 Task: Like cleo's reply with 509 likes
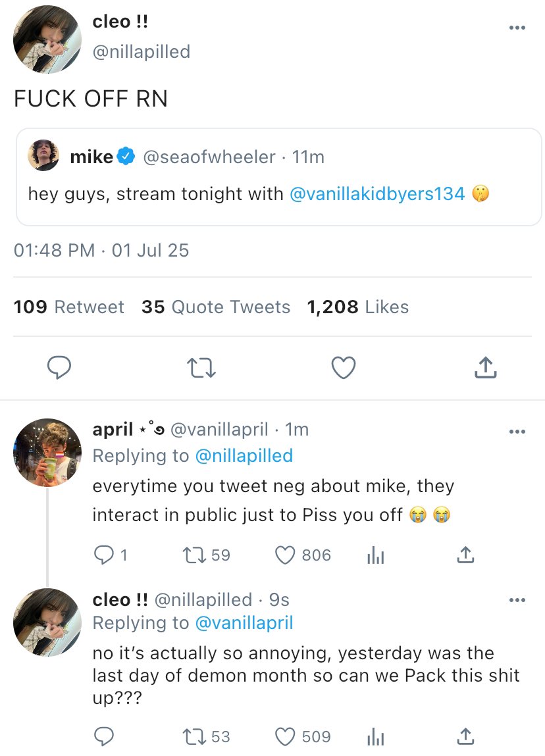tap(285, 737)
